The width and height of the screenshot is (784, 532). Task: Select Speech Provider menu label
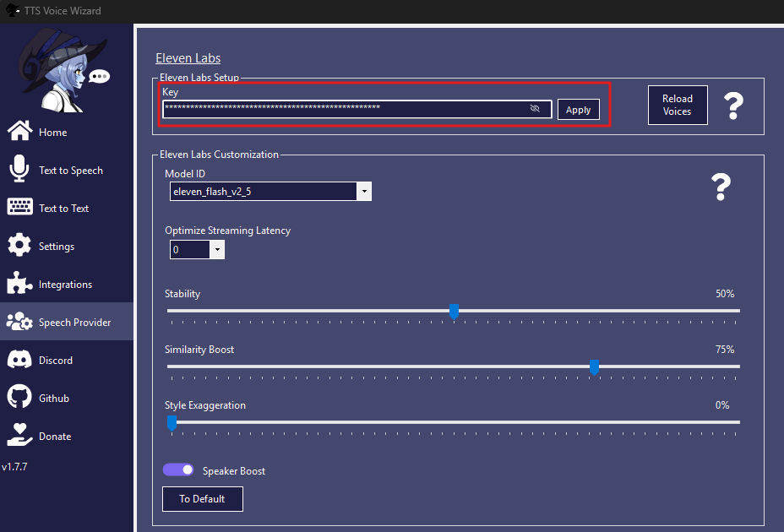75,323
